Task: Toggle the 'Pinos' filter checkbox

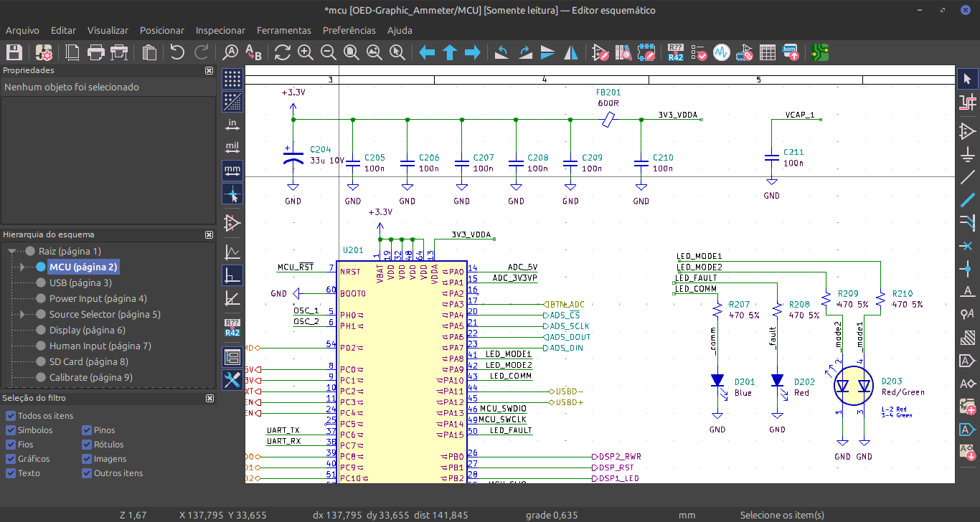Action: click(88, 430)
